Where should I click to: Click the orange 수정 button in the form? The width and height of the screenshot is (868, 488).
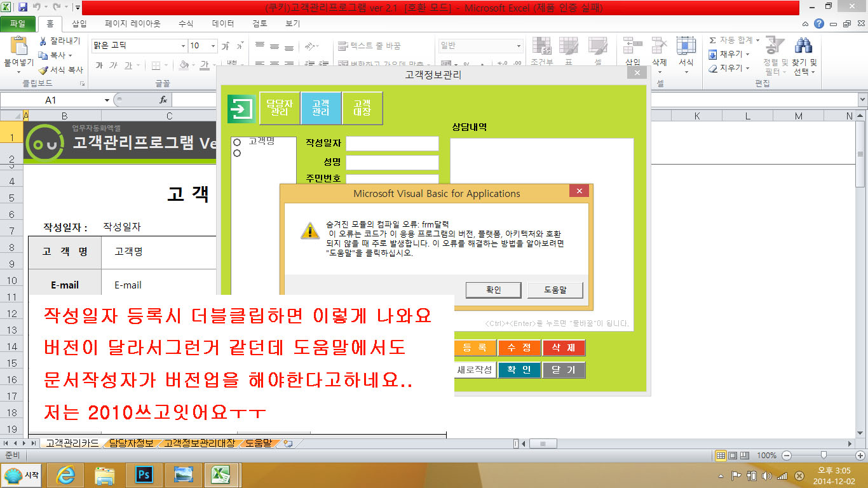click(x=519, y=348)
